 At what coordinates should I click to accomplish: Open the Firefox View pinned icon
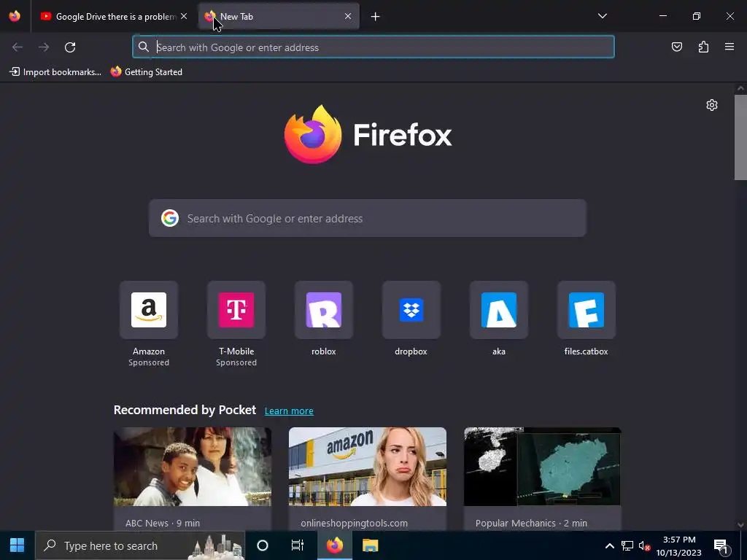[15, 16]
